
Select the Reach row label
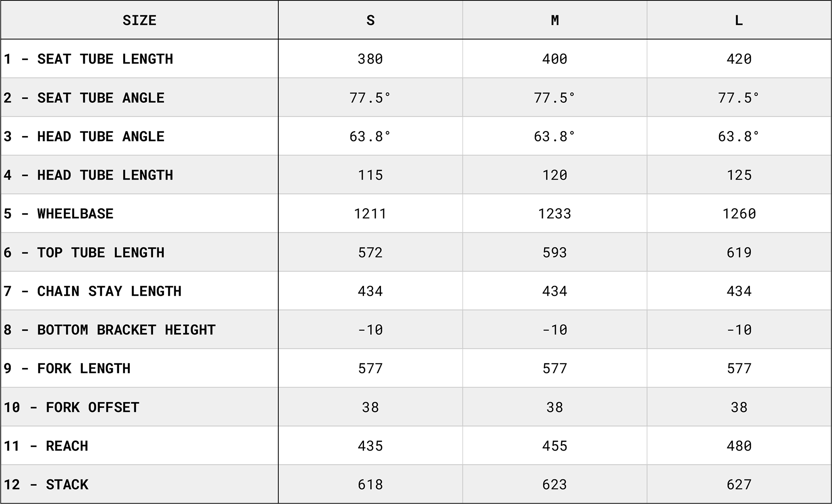[46, 446]
